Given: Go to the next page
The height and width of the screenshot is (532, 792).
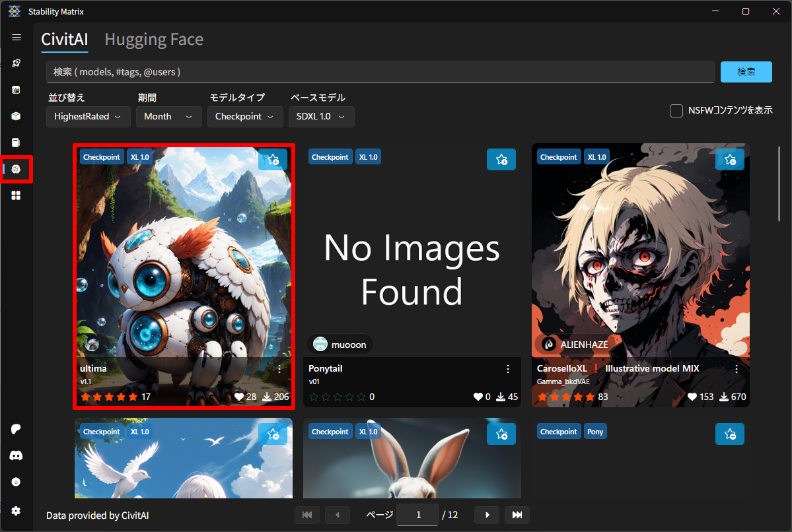Looking at the screenshot, I should (x=487, y=515).
